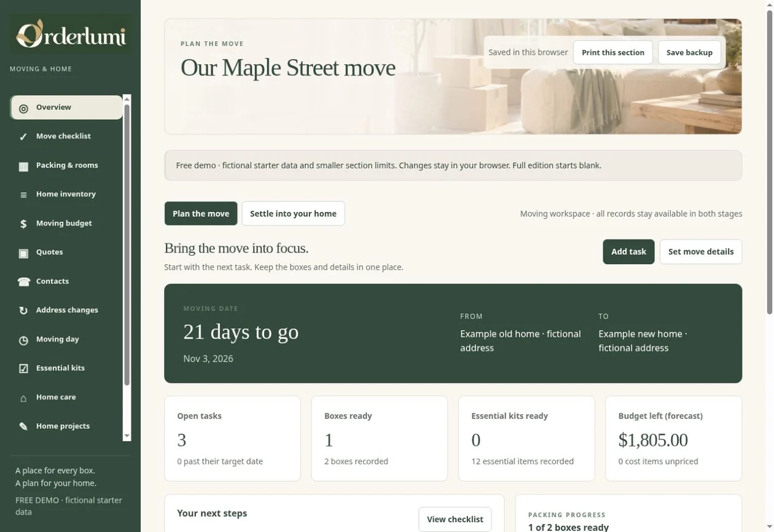
Task: Click 'Example new home' to address
Action: pyautogui.click(x=643, y=341)
